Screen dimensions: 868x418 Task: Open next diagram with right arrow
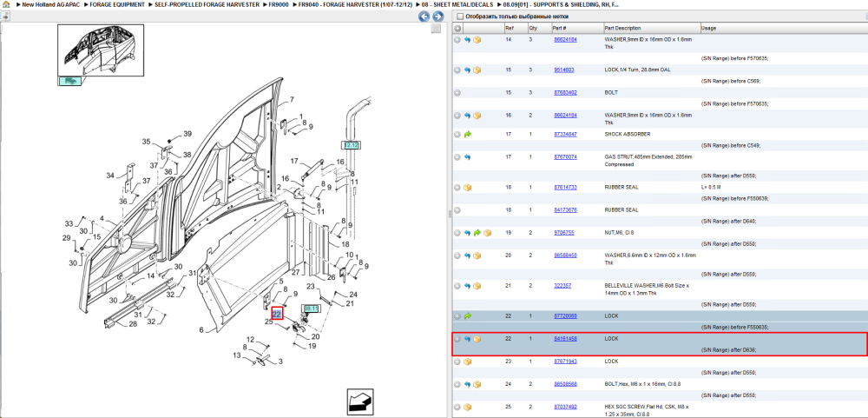point(437,17)
